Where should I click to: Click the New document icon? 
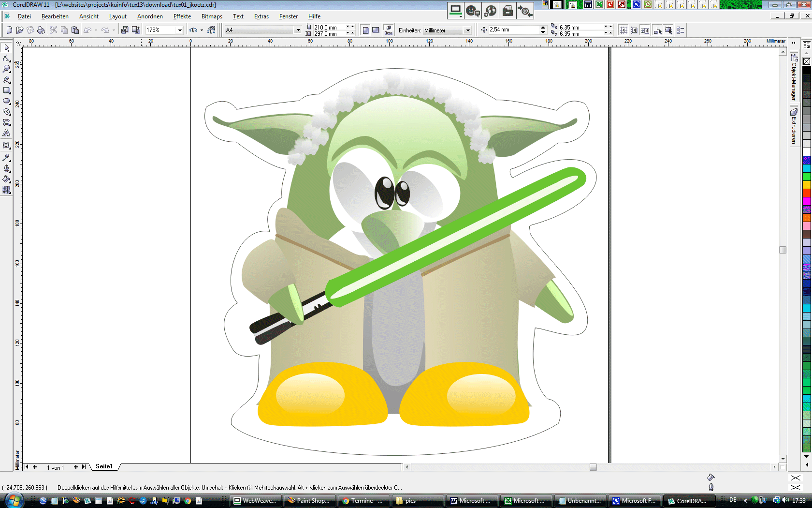[9, 30]
